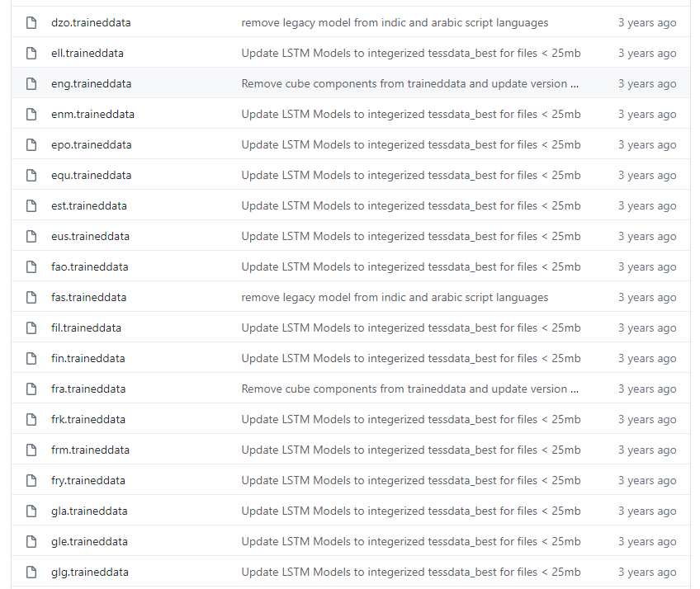Open the frk.traineddata file
This screenshot has height=589, width=700.
[88, 419]
